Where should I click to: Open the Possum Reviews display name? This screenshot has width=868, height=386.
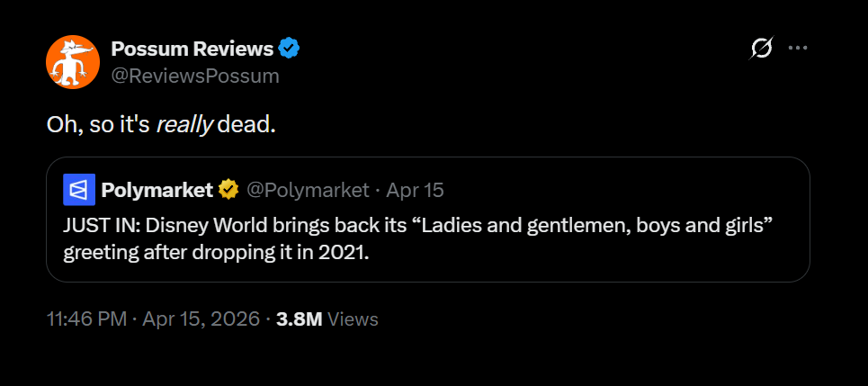tap(192, 49)
